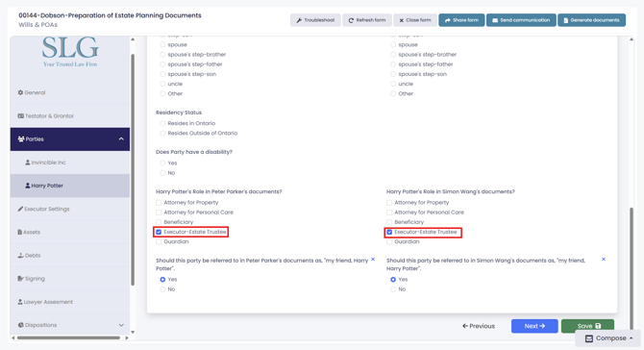Select Yes for party disability

click(162, 163)
